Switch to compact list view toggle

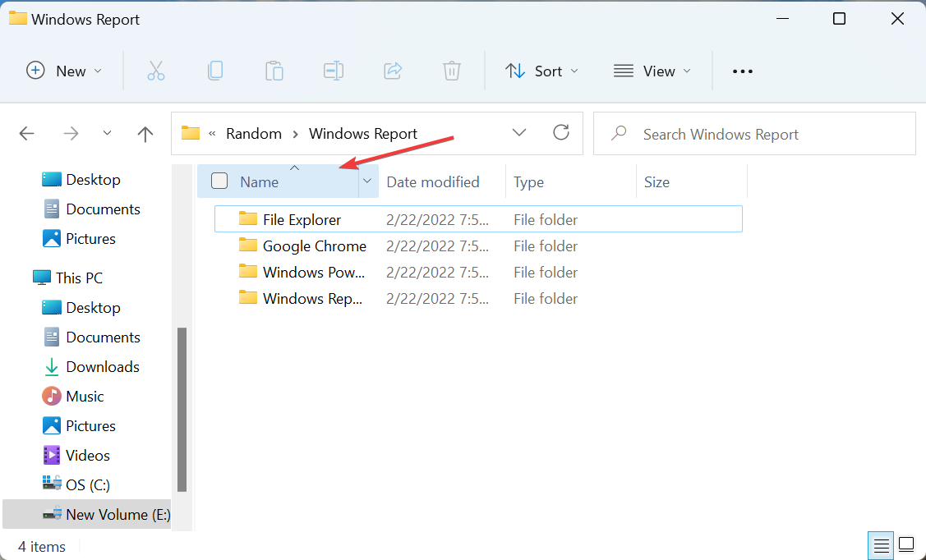tap(881, 545)
